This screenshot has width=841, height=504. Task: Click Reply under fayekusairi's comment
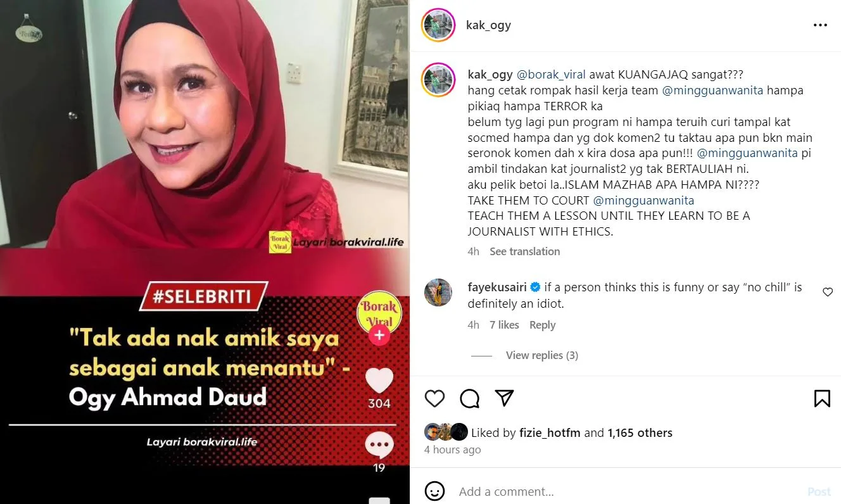pyautogui.click(x=542, y=325)
